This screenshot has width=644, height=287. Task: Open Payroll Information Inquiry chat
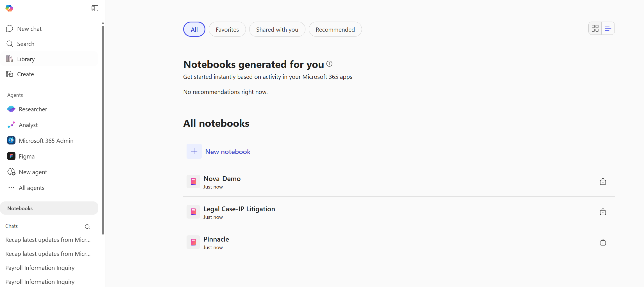point(40,268)
